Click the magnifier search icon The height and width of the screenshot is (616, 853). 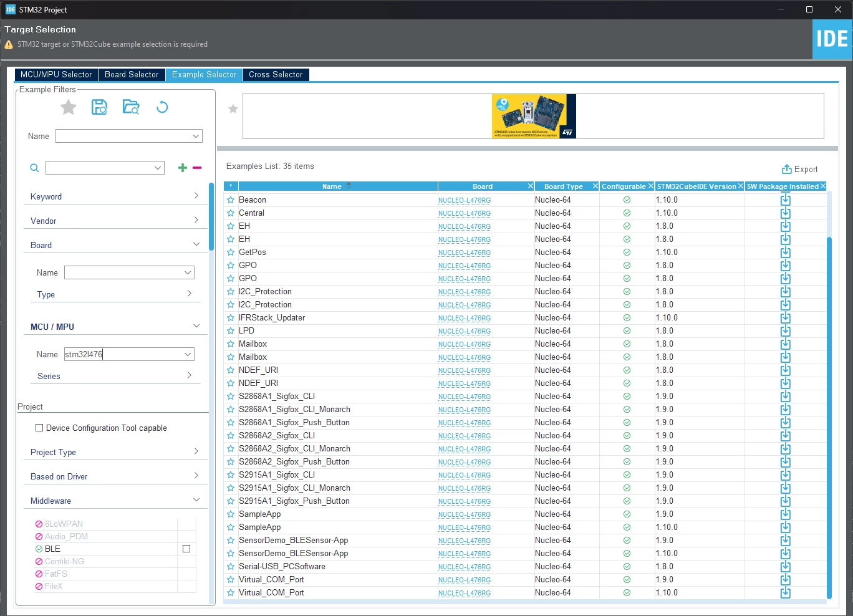click(x=34, y=168)
